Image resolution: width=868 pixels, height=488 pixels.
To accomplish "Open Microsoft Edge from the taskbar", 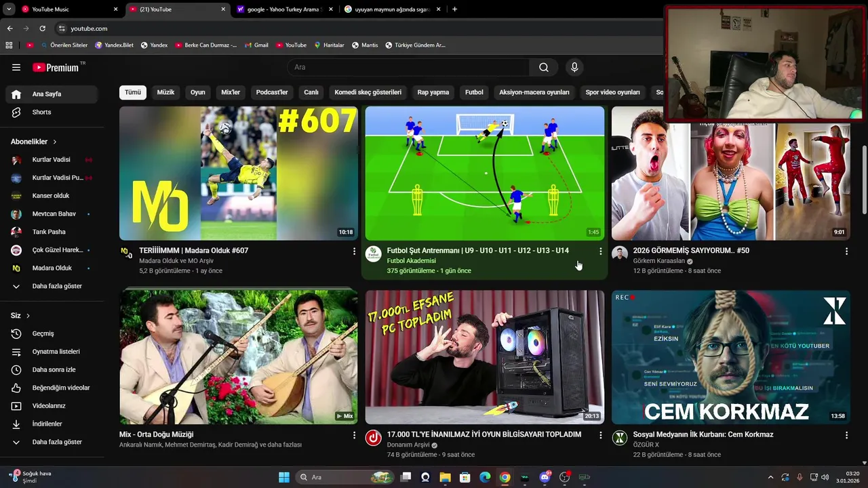I will 485,477.
